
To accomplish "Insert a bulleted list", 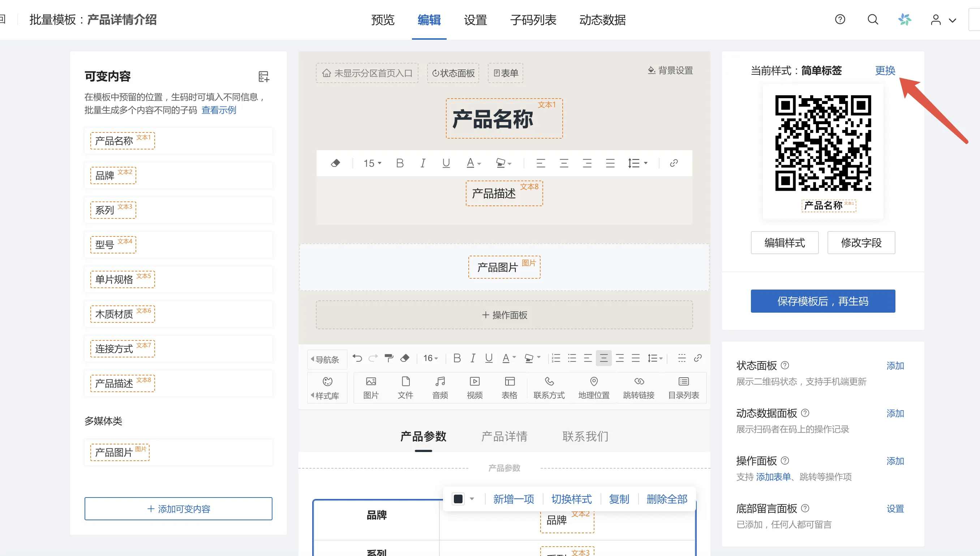I will point(572,358).
